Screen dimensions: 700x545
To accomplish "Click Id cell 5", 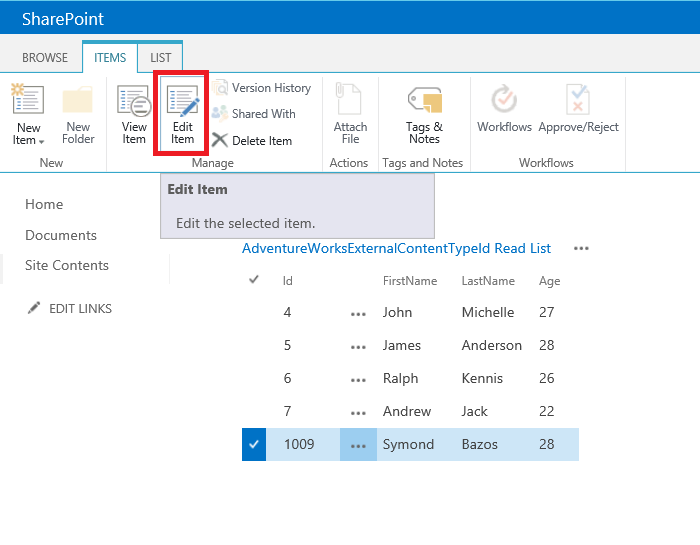I will [287, 345].
